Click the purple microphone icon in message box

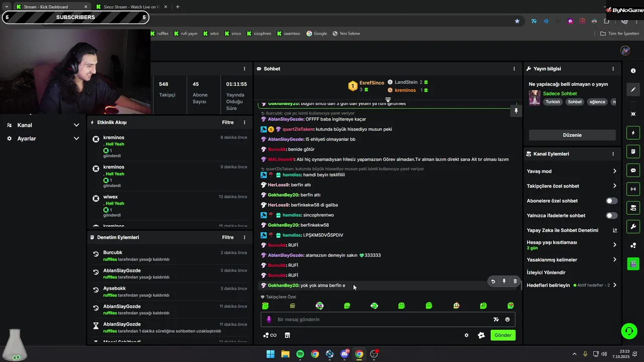click(269, 319)
